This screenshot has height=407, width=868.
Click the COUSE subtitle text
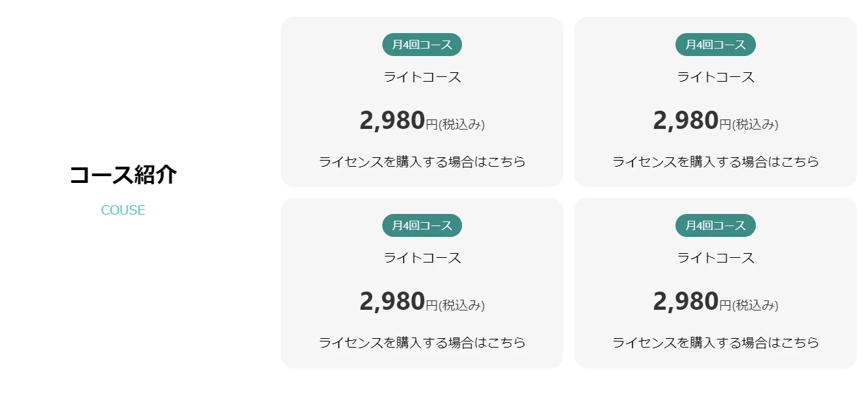pyautogui.click(x=123, y=210)
